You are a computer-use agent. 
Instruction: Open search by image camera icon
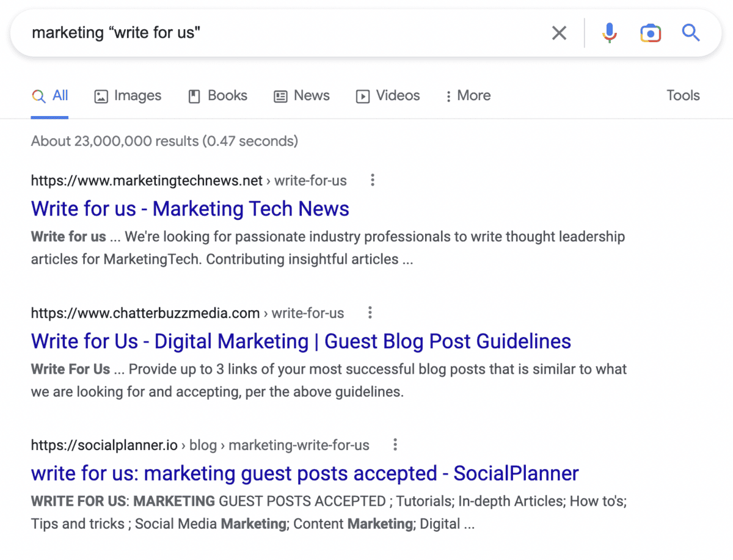(651, 33)
